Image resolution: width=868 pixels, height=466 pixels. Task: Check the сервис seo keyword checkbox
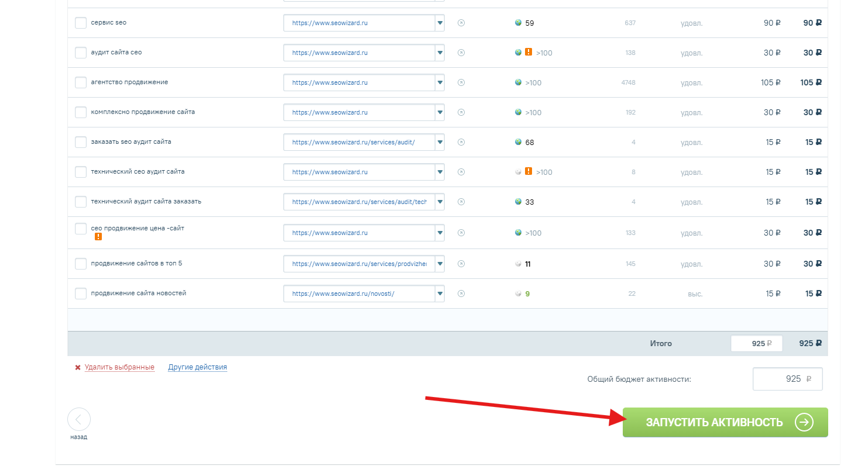click(81, 23)
